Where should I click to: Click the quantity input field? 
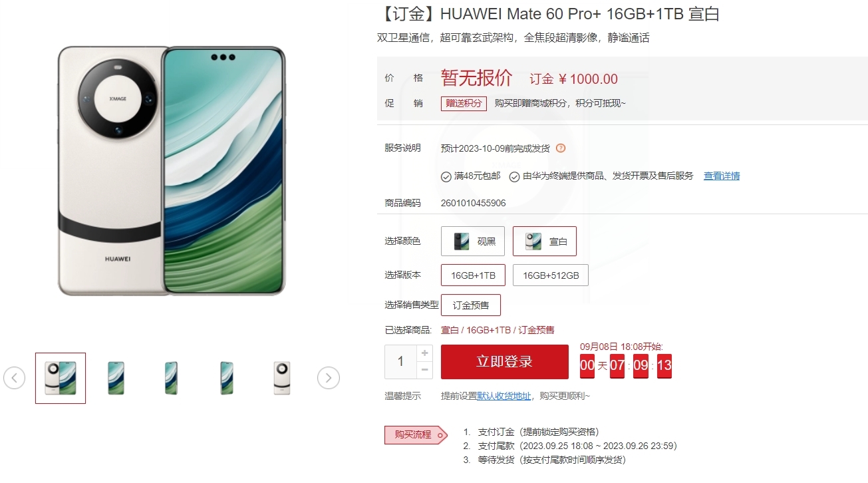point(400,362)
